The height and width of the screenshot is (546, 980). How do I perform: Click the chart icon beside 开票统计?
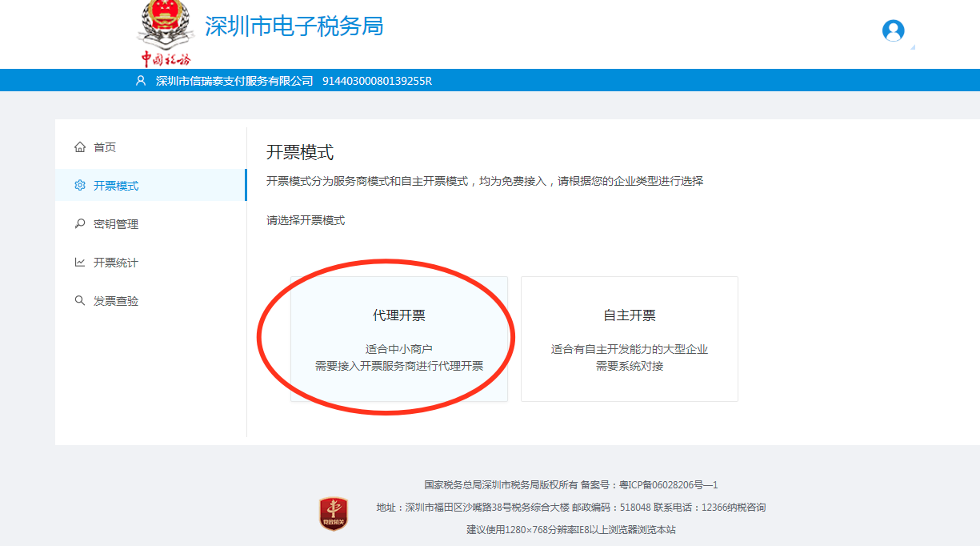(79, 263)
